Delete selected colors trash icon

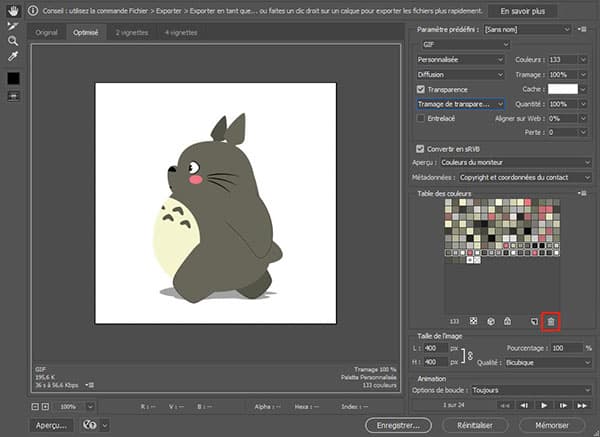pos(551,321)
